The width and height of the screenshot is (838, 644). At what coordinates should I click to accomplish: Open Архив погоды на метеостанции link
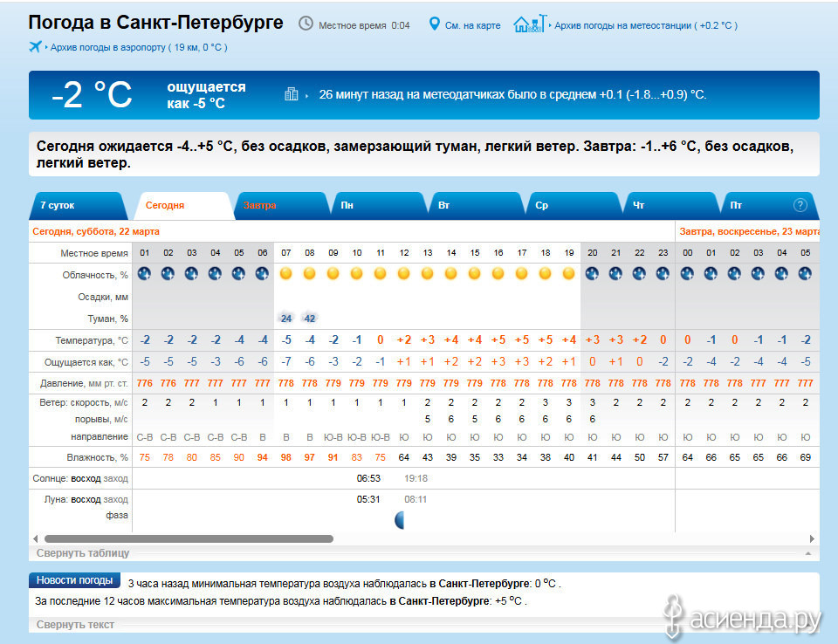pos(646,25)
